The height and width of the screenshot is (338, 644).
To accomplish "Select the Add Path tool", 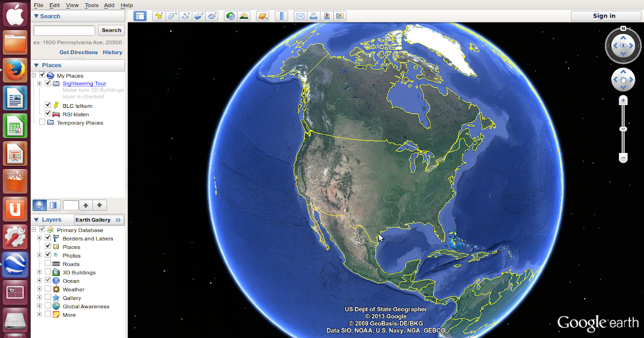I will pos(185,16).
